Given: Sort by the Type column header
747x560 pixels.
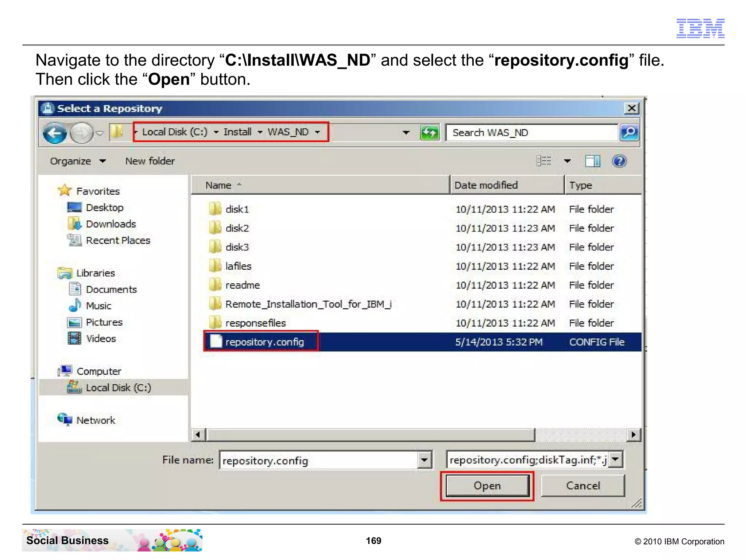Looking at the screenshot, I should pyautogui.click(x=603, y=185).
